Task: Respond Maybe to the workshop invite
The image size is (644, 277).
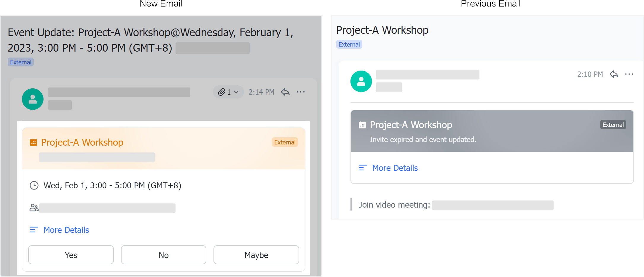Action: [x=256, y=255]
